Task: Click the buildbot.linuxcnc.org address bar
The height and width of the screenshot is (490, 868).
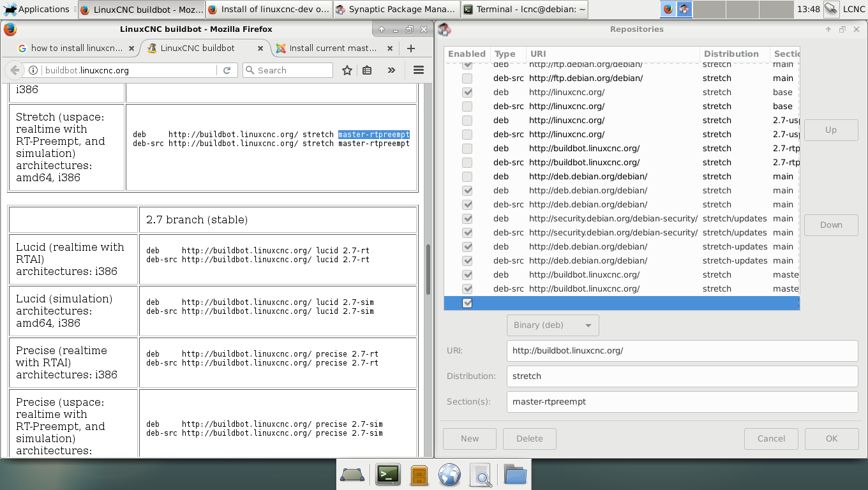Action: [131, 70]
